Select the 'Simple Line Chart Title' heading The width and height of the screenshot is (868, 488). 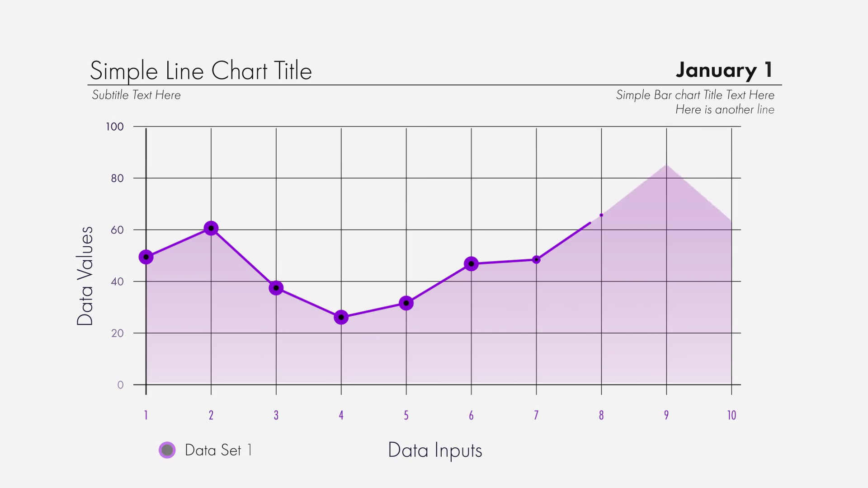click(201, 70)
